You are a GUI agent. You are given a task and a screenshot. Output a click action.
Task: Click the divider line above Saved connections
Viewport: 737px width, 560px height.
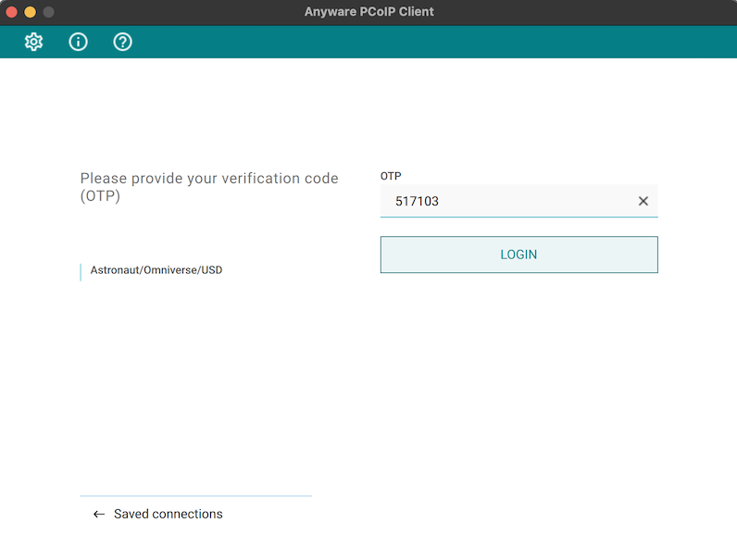[195, 496]
